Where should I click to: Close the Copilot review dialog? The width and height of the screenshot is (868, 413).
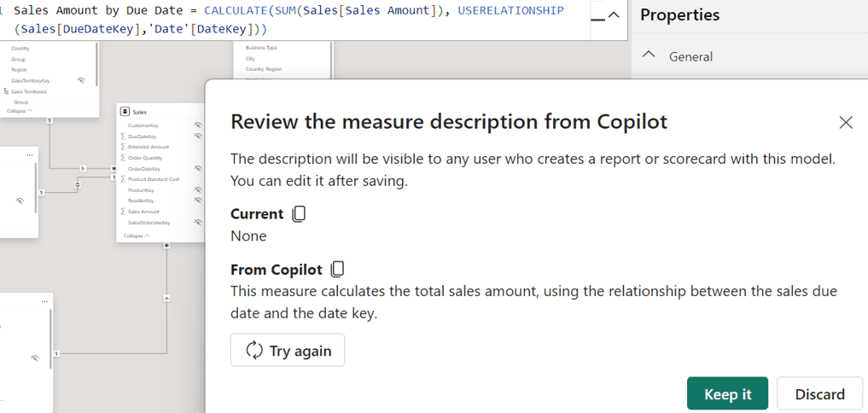point(845,123)
